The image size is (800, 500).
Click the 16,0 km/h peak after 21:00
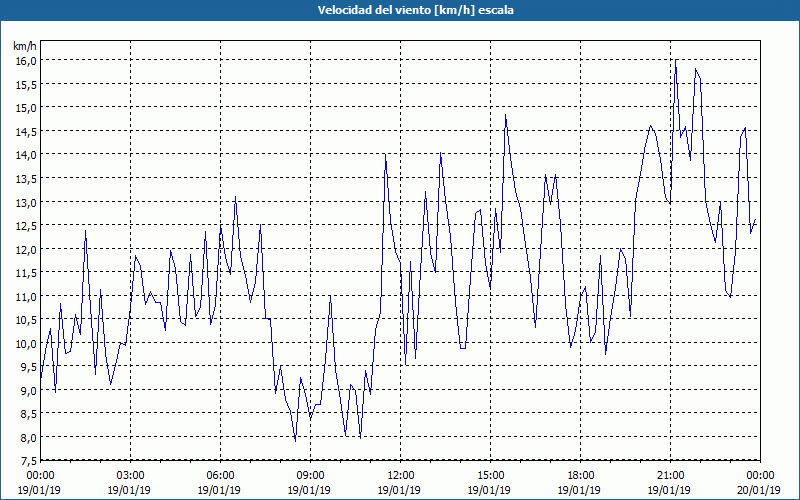[x=676, y=60]
